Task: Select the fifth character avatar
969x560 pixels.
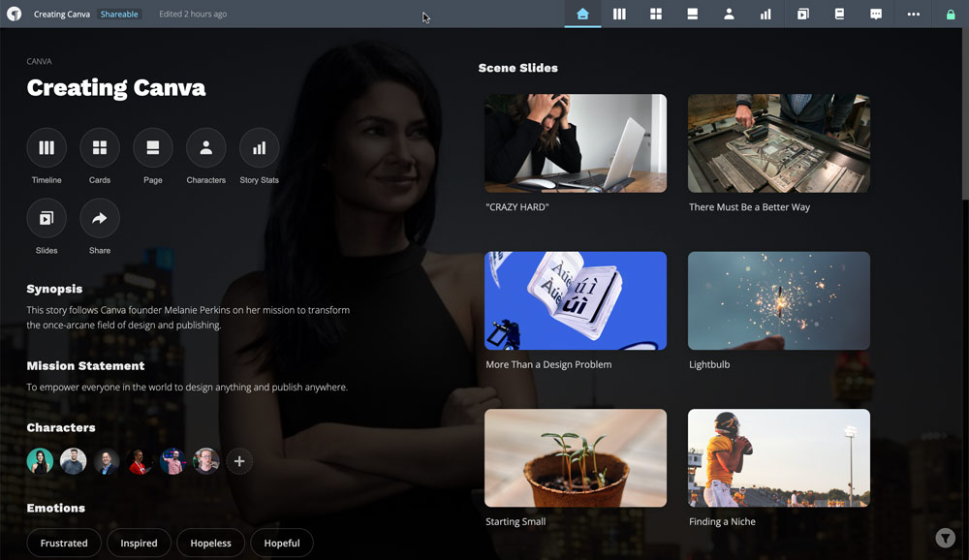Action: tap(173, 461)
